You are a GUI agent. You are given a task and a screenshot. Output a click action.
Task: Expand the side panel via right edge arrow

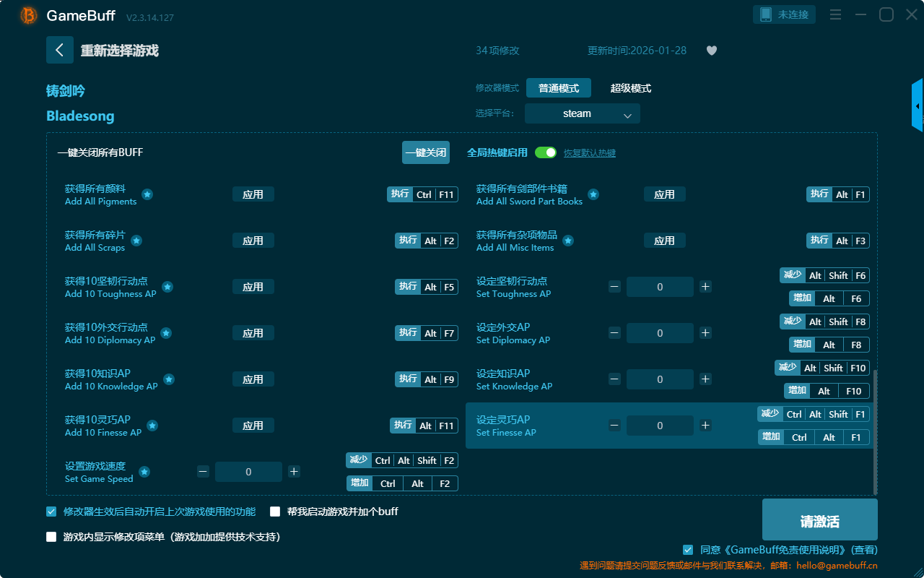(917, 105)
